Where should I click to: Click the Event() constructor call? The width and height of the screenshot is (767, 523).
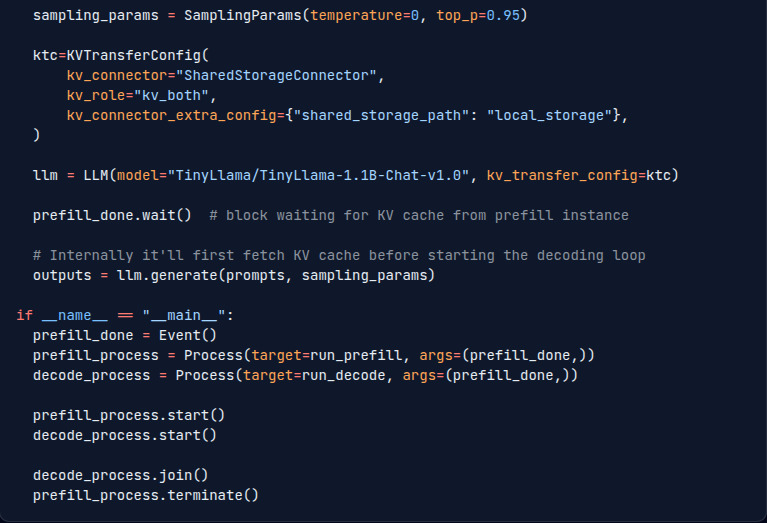tap(187, 336)
